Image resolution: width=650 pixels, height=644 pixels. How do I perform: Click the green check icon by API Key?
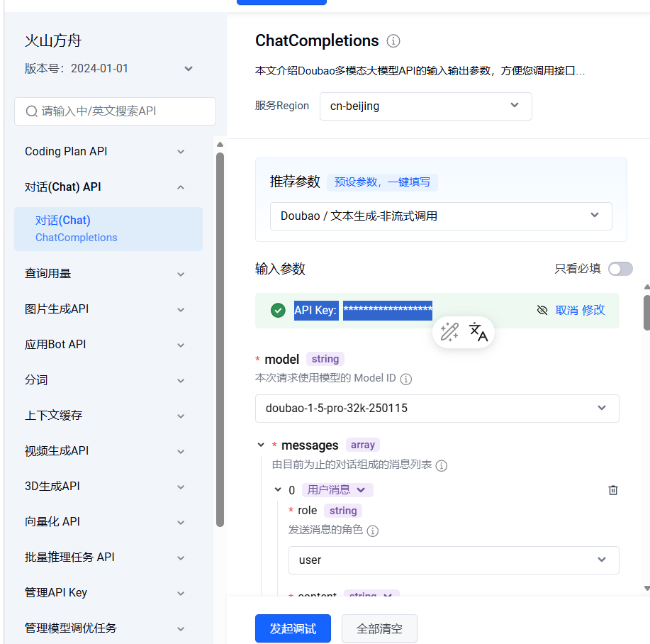[278, 310]
